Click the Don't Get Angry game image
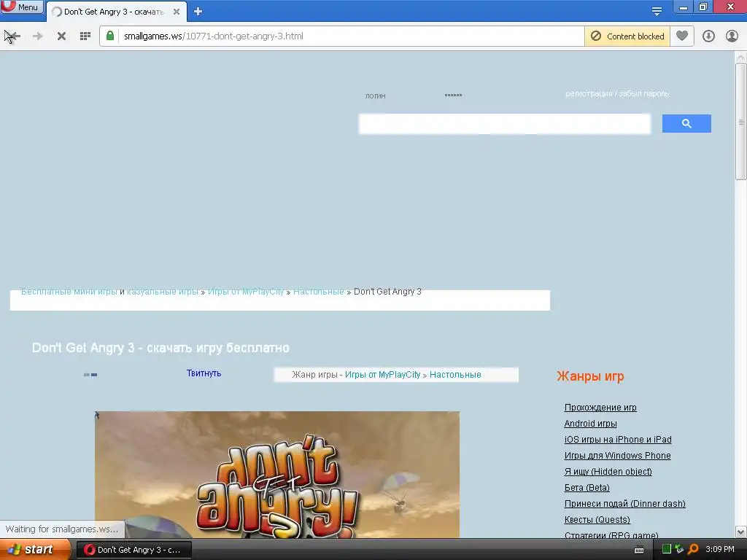Screen dimensions: 747x560 [277, 475]
